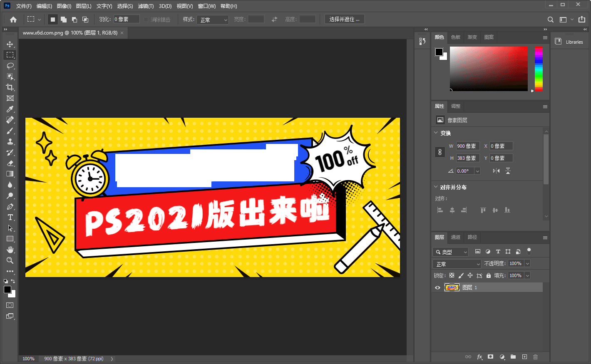Click flip horizontal icon in Properties
Screen dimensions: 591x364
pyautogui.click(x=496, y=171)
